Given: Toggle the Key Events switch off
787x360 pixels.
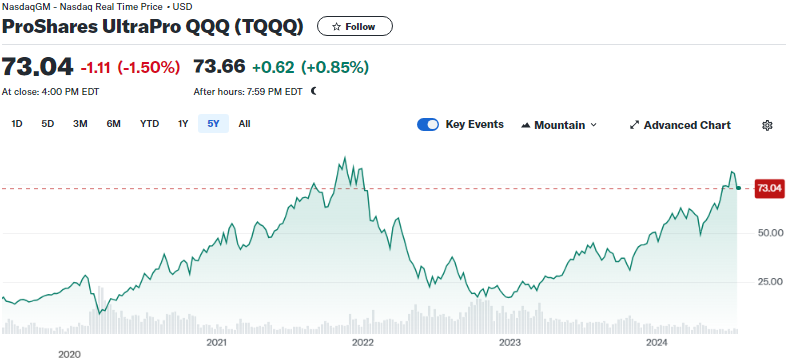Looking at the screenshot, I should coord(428,125).
